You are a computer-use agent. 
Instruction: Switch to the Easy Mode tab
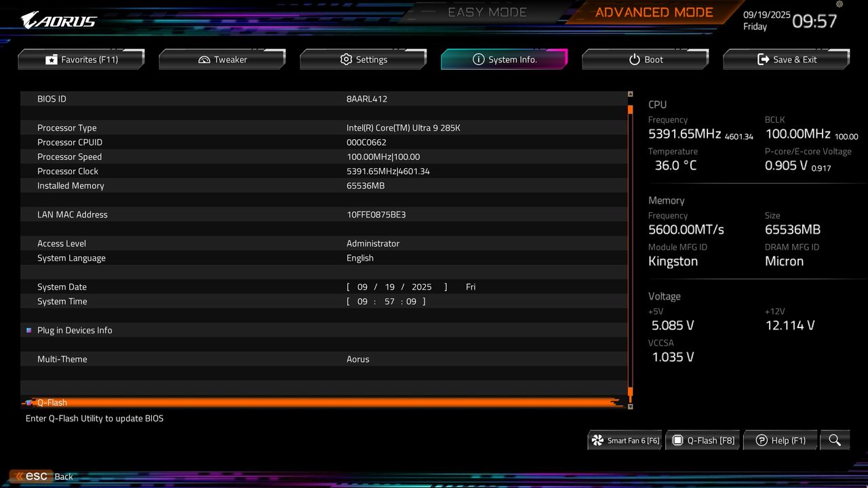[487, 12]
